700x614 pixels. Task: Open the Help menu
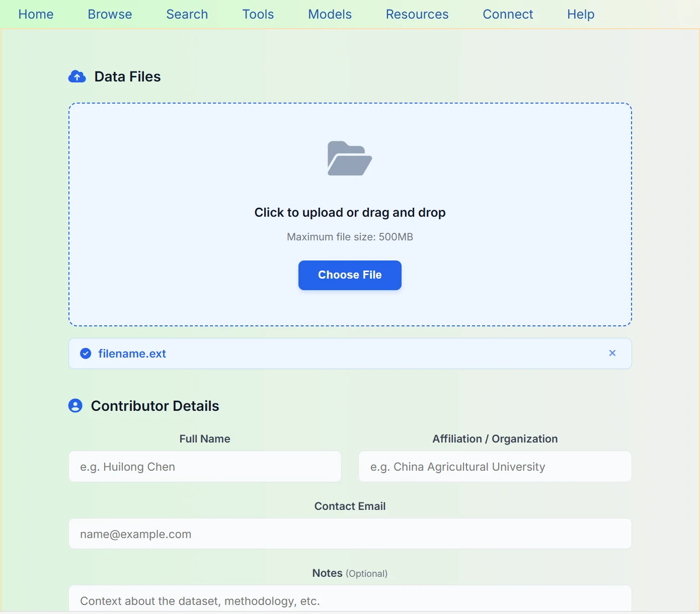point(580,15)
